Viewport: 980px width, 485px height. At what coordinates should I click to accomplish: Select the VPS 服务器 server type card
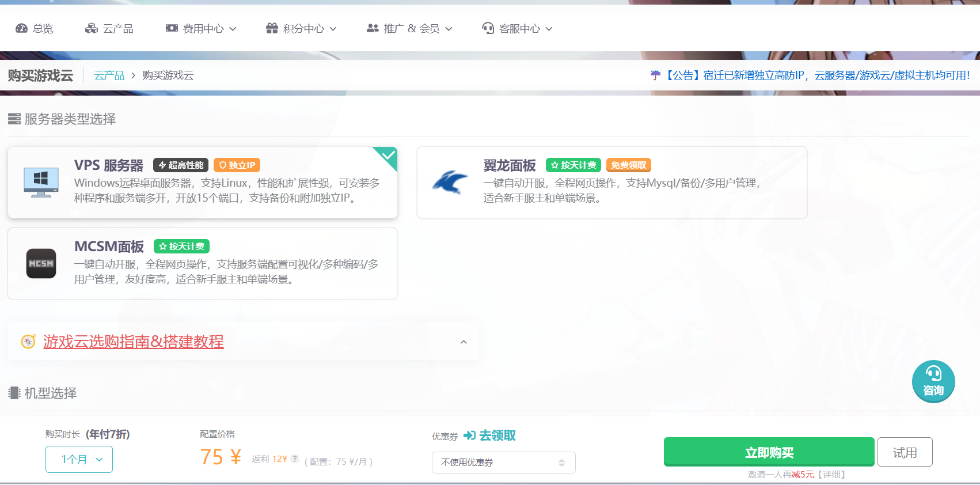tap(202, 183)
